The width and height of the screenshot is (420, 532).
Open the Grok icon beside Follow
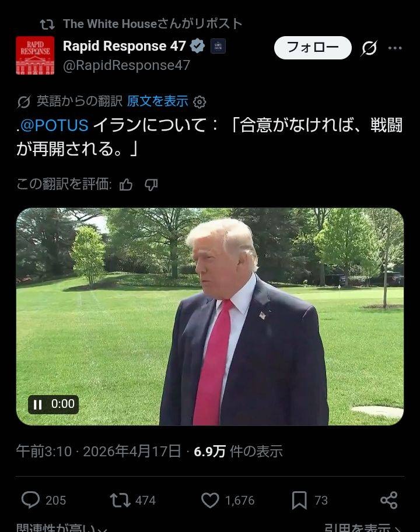tap(369, 48)
